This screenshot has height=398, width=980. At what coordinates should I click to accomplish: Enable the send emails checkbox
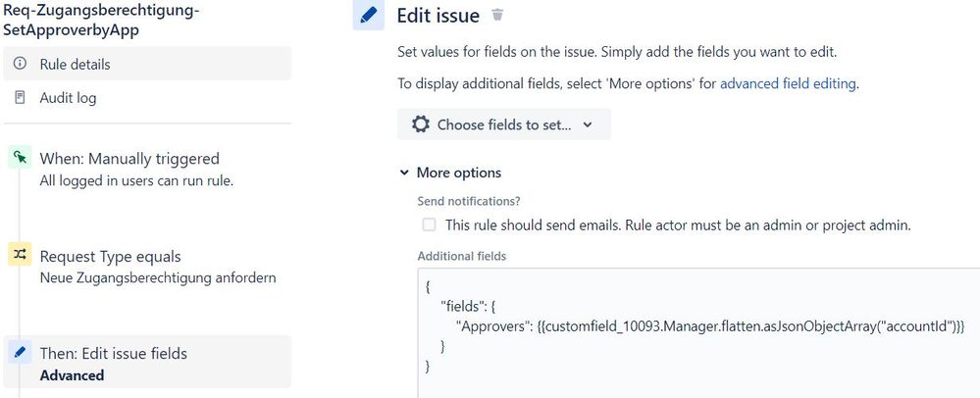429,224
